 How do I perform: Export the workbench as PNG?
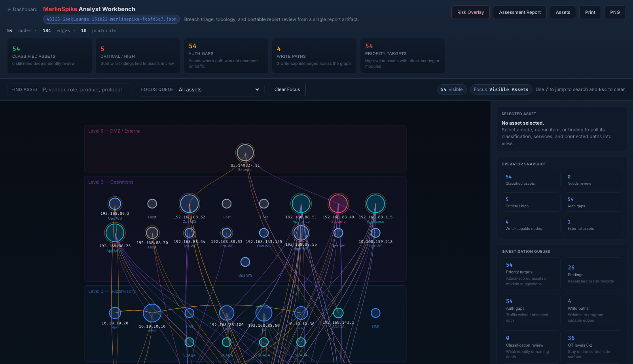[x=615, y=12]
